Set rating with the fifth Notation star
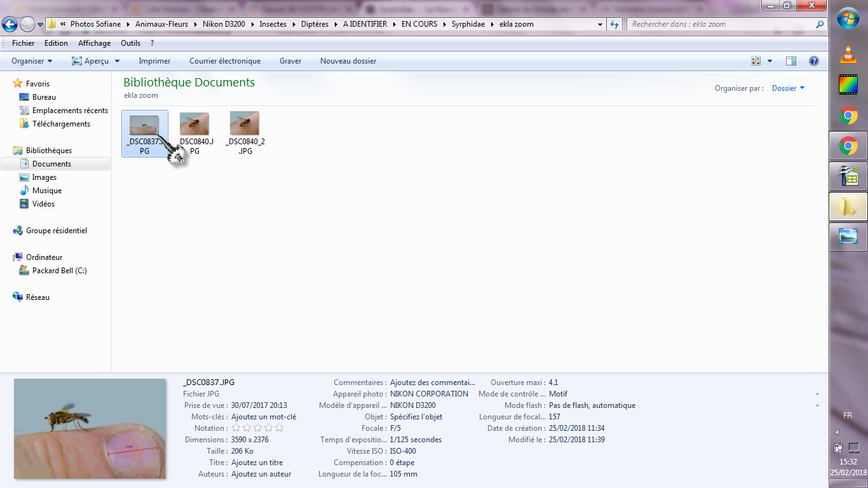868x488 pixels. click(x=279, y=428)
